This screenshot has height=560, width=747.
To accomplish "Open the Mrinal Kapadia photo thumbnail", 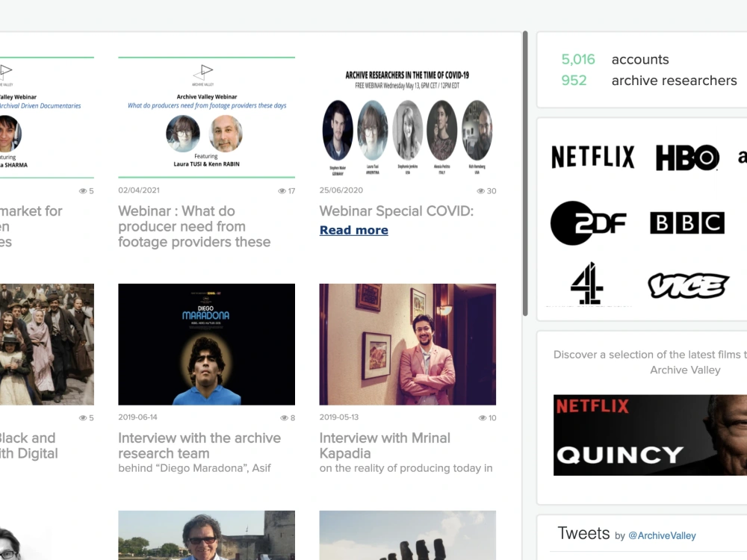I will tap(407, 344).
